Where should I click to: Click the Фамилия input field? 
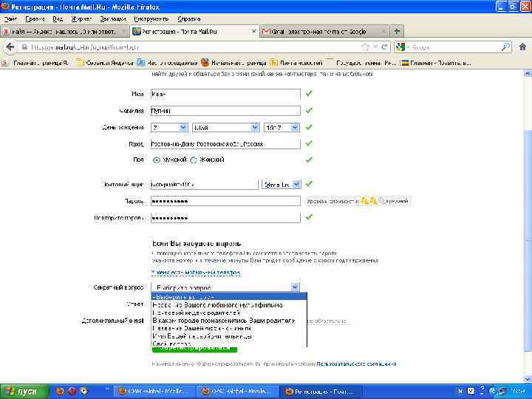pyautogui.click(x=225, y=111)
